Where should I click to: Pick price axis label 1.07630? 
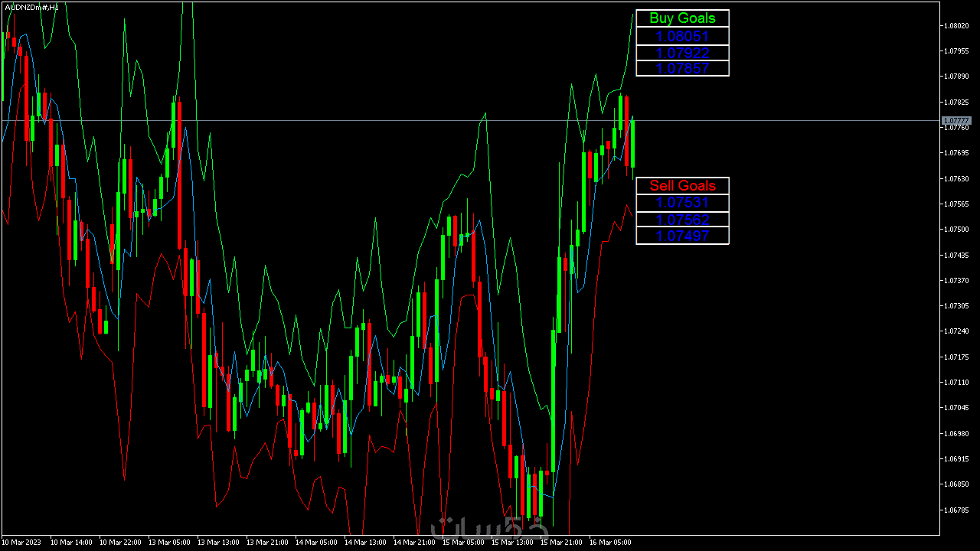(x=957, y=178)
